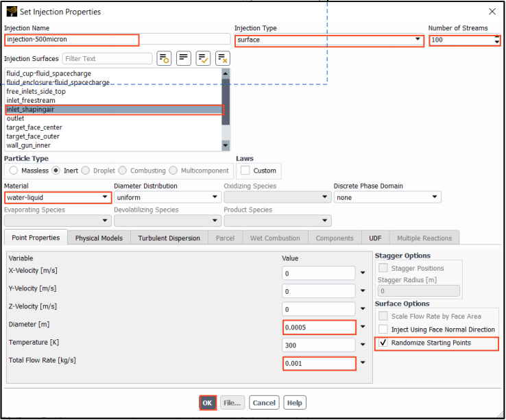Click the deselect-all surfaces X icon
The height and width of the screenshot is (420, 506).
(223, 58)
